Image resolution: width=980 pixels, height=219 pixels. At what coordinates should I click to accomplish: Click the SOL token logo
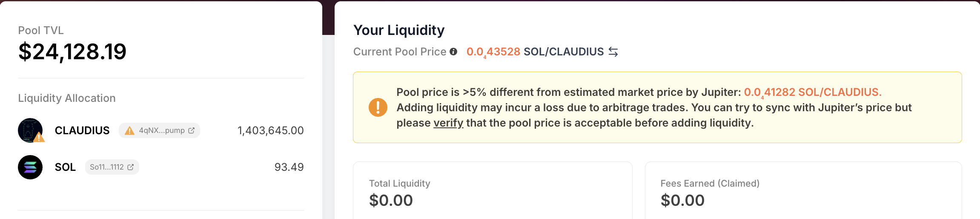click(x=30, y=167)
